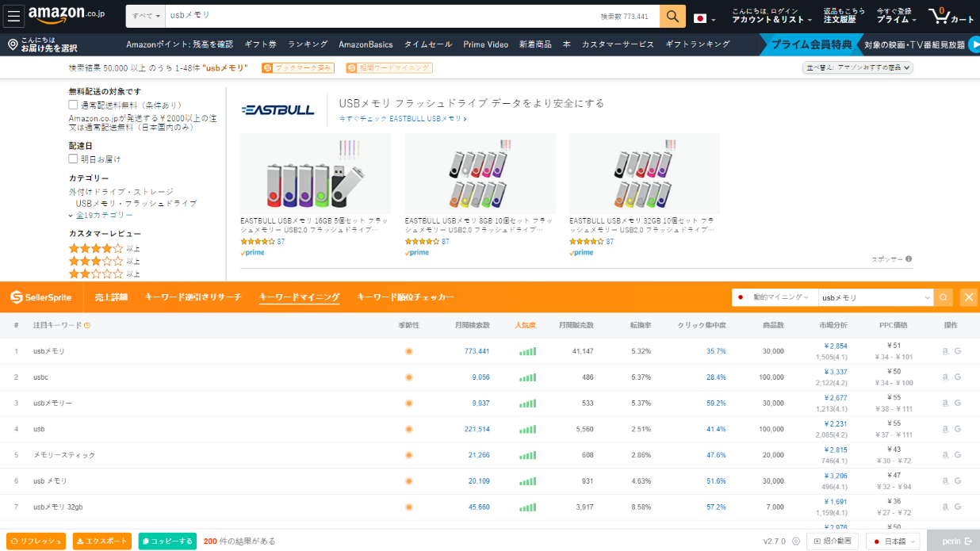Click 今すぐチェック EASTBULL USBメモリ link
The image size is (980, 551).
tap(403, 119)
